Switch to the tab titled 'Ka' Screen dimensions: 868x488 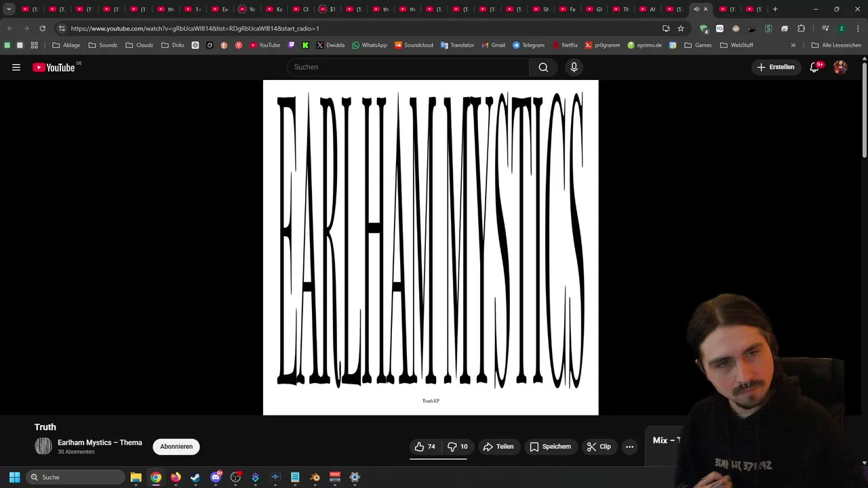coord(274,9)
